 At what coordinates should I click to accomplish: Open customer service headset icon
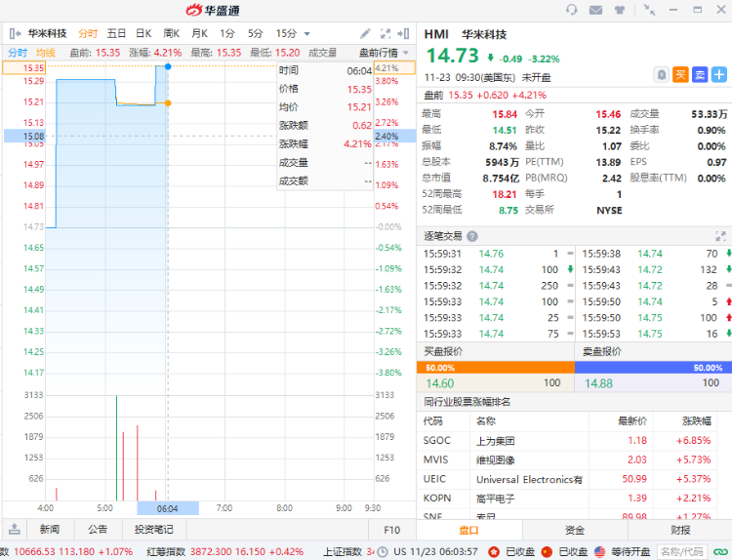click(571, 10)
